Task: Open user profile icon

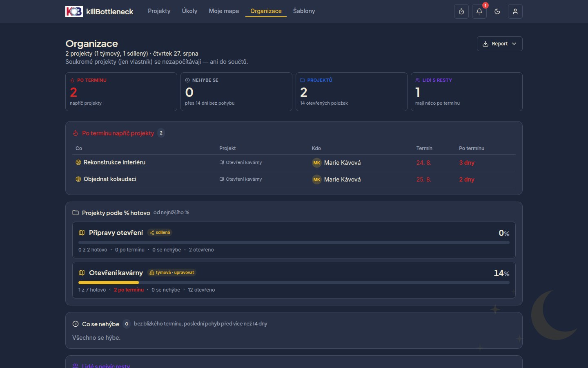Action: point(515,11)
